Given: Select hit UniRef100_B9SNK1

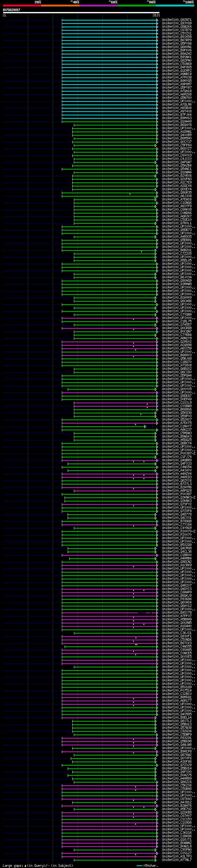Looking at the screenshot, I should pos(176,57).
